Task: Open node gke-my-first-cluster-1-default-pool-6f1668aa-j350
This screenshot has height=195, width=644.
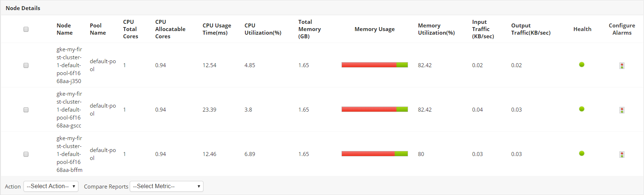Action: pos(69,65)
